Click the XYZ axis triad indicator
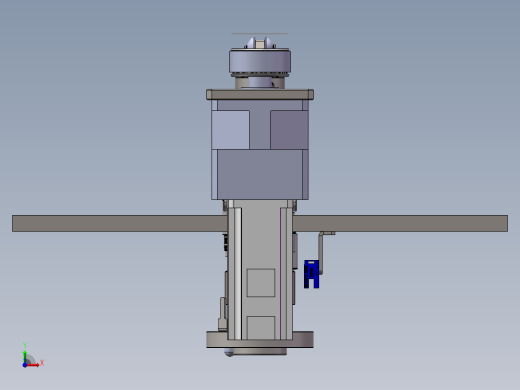This screenshot has height=390, width=520. tap(33, 356)
